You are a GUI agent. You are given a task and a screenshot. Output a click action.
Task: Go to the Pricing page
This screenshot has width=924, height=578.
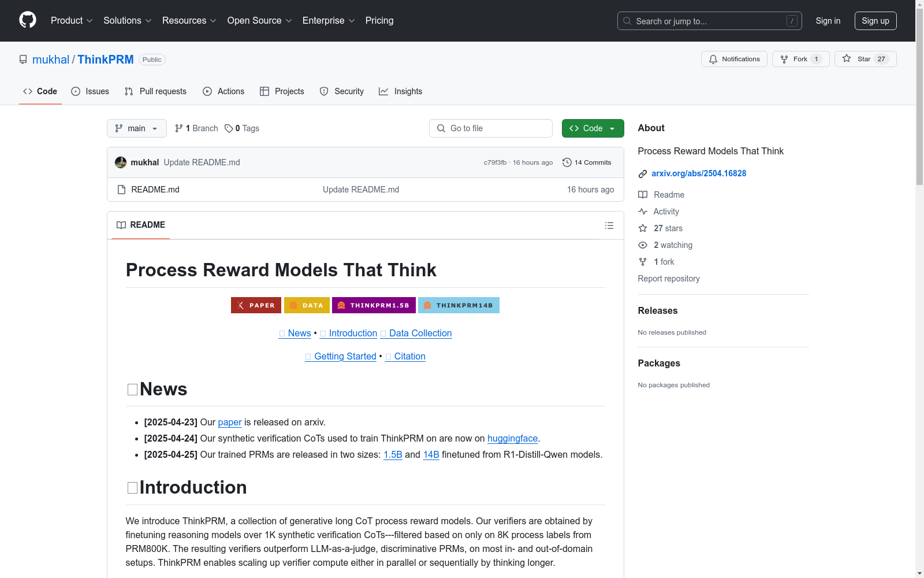click(379, 21)
